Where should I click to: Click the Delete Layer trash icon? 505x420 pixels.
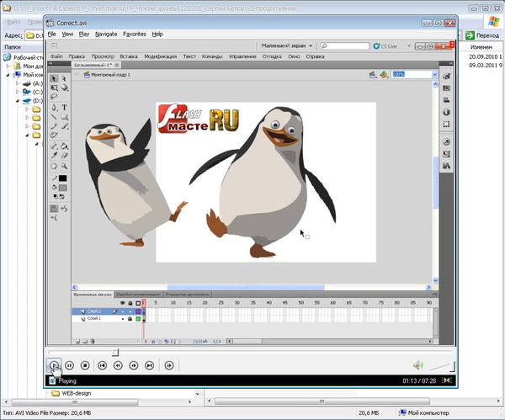pyautogui.click(x=93, y=341)
